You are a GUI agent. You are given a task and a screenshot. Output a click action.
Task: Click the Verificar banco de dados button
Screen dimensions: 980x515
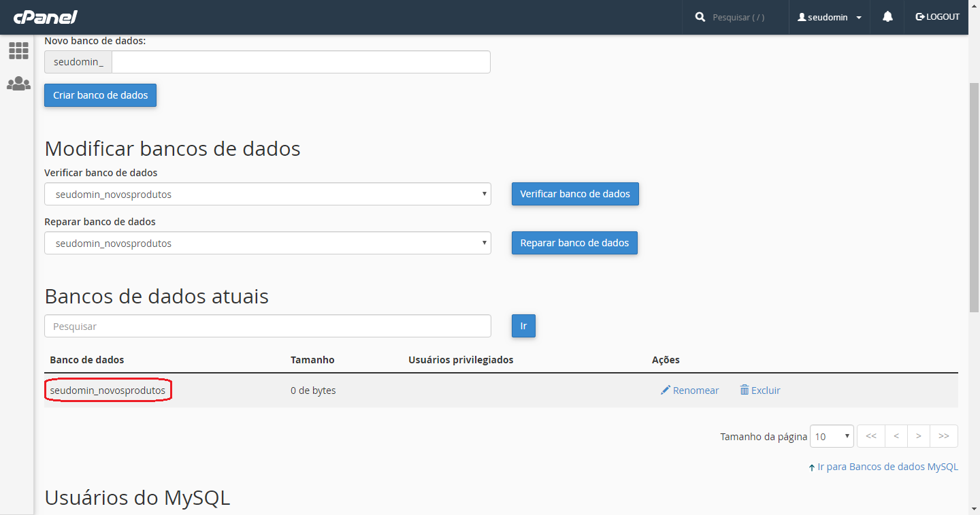575,194
